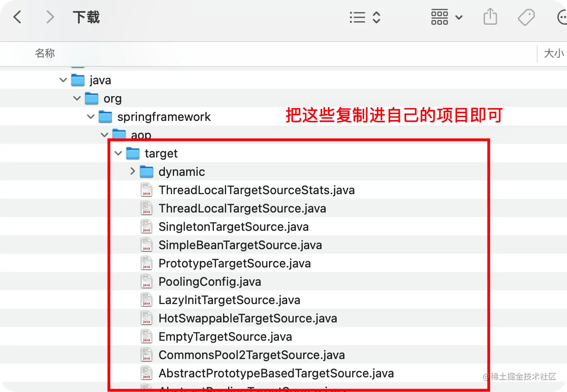The width and height of the screenshot is (567, 392).
Task: Click AbstractPrototypeBasedTargetSource.java file icon
Action: 146,373
